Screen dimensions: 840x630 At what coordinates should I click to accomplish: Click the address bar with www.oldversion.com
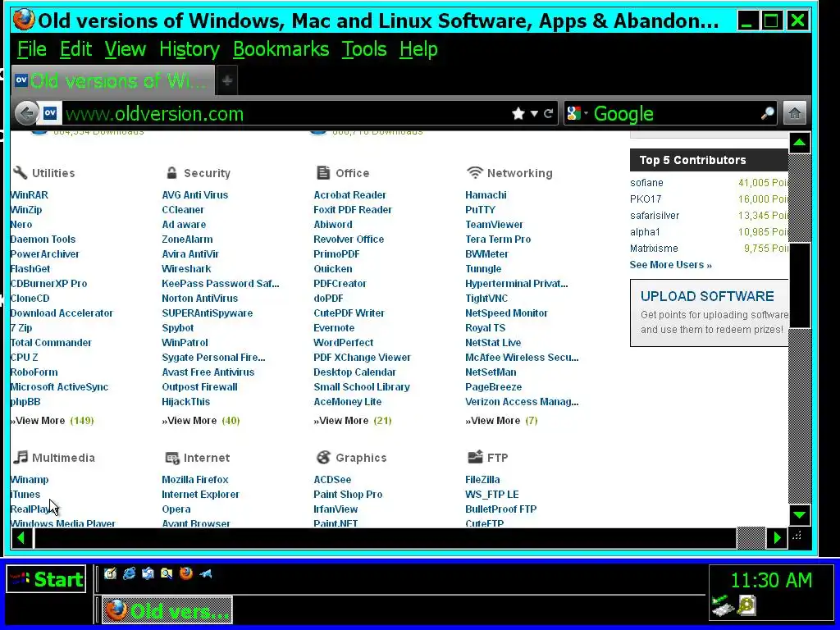pos(284,113)
